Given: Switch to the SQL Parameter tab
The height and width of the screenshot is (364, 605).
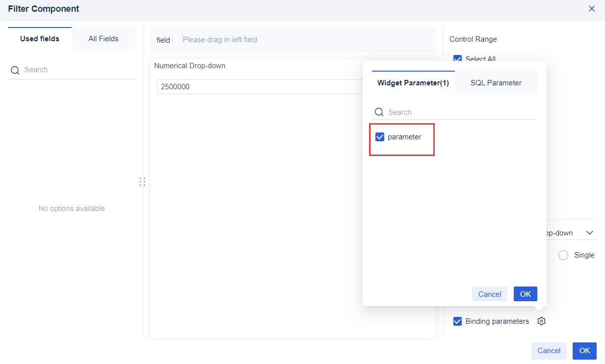Looking at the screenshot, I should tap(496, 82).
